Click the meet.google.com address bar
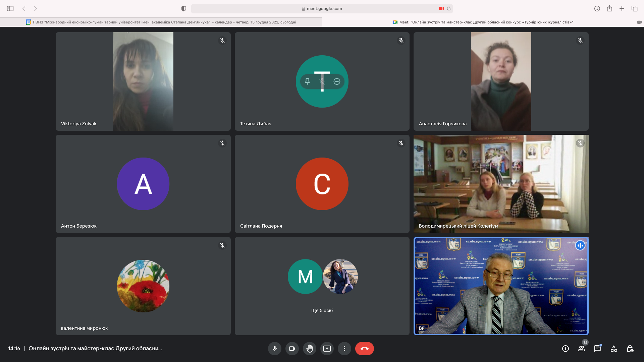The width and height of the screenshot is (644, 362). [x=322, y=9]
